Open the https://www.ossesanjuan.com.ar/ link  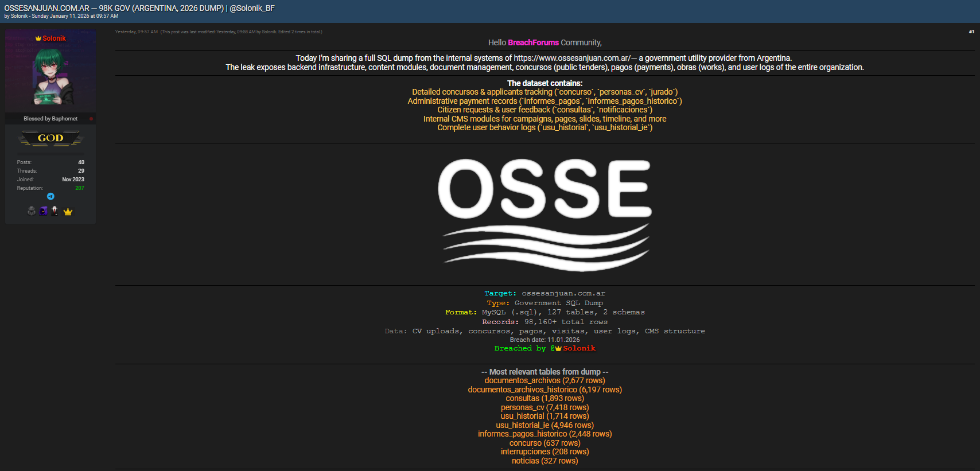(571, 58)
